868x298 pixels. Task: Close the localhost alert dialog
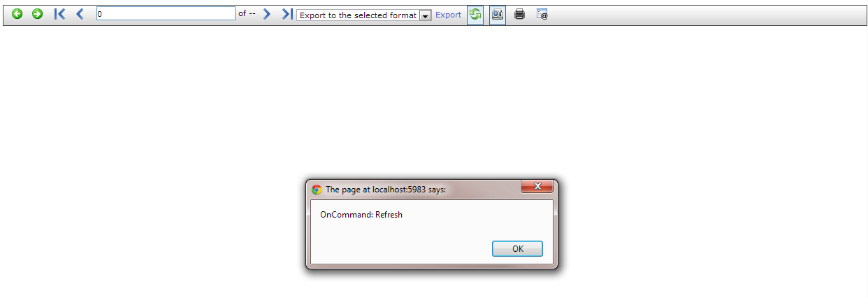click(537, 186)
